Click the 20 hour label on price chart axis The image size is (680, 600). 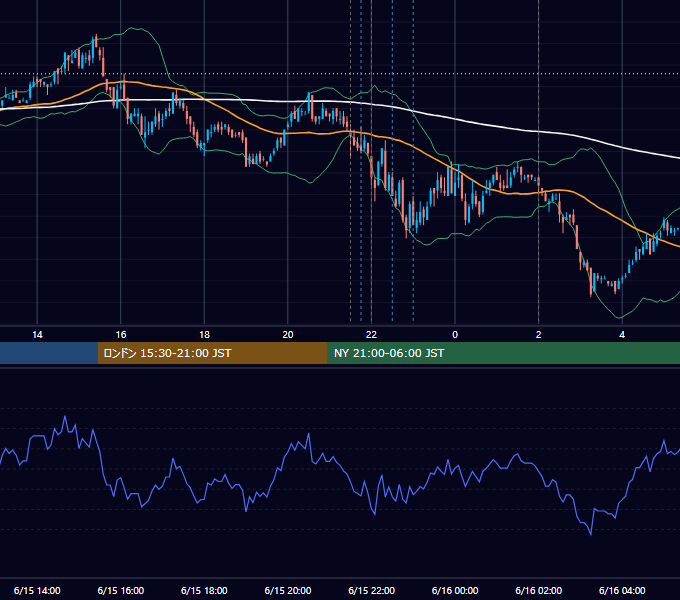click(288, 335)
